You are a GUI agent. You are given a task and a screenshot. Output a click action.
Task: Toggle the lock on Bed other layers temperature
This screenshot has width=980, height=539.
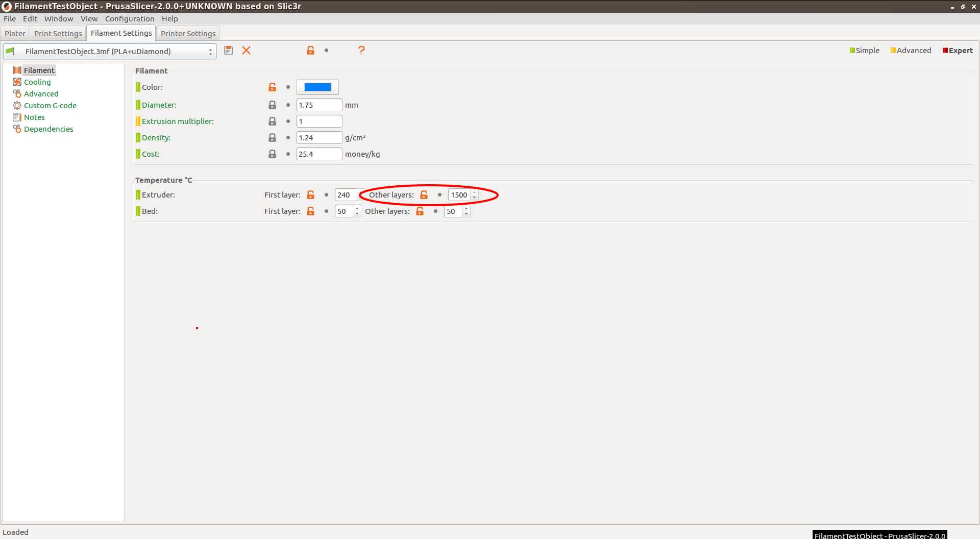(420, 211)
